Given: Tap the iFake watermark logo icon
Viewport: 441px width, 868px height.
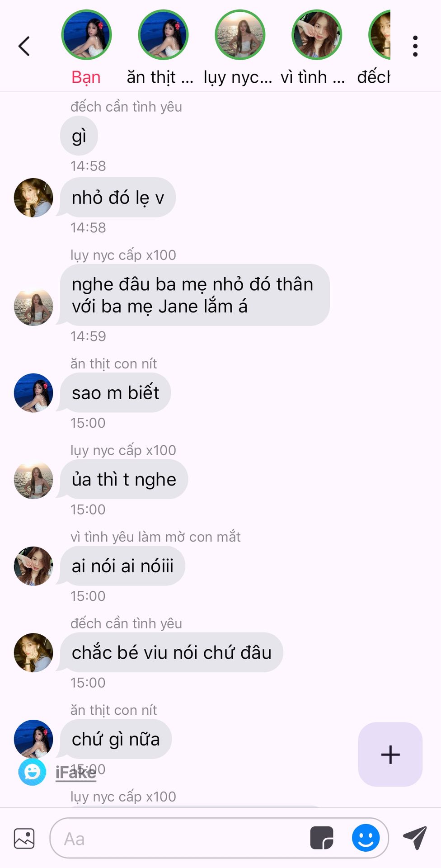Looking at the screenshot, I should coord(32,772).
